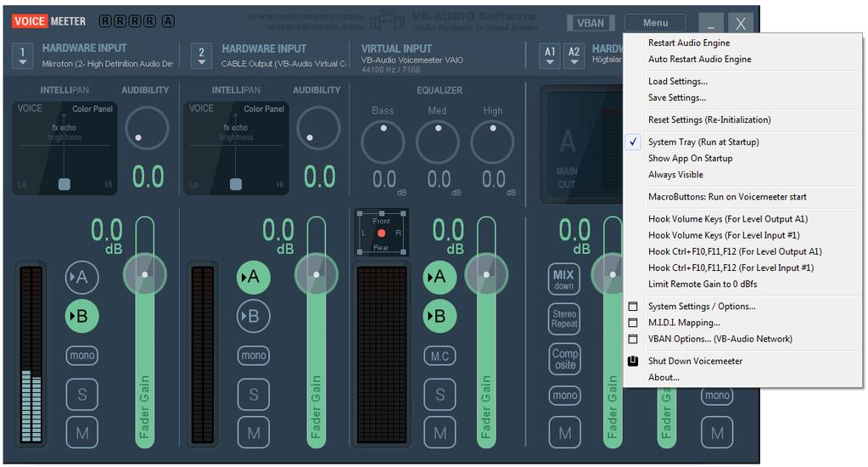This screenshot has width=868, height=467.
Task: Toggle bus B routing on virtual input
Action: click(x=440, y=316)
